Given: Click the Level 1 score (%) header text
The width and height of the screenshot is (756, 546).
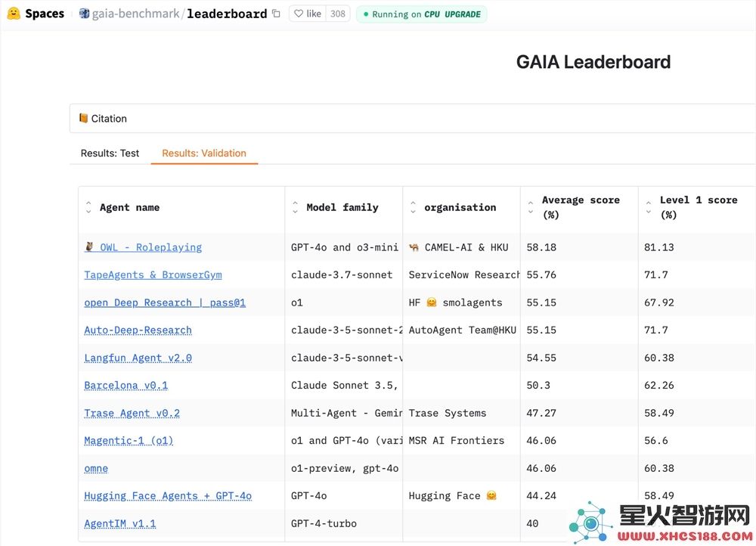Looking at the screenshot, I should tap(699, 207).
